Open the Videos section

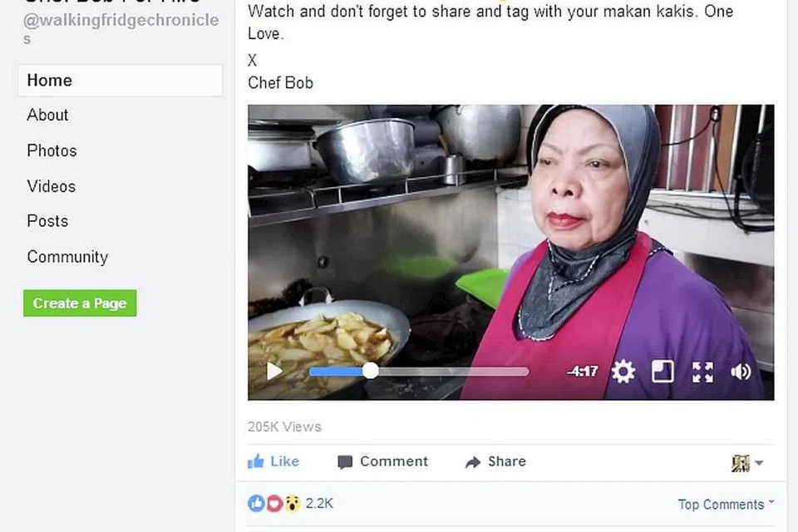(x=52, y=186)
